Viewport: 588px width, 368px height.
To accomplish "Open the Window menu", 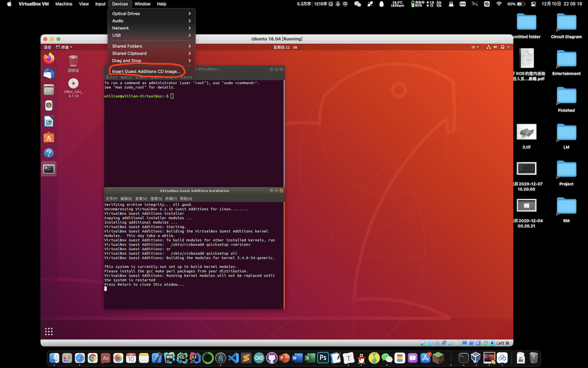I will 142,4.
